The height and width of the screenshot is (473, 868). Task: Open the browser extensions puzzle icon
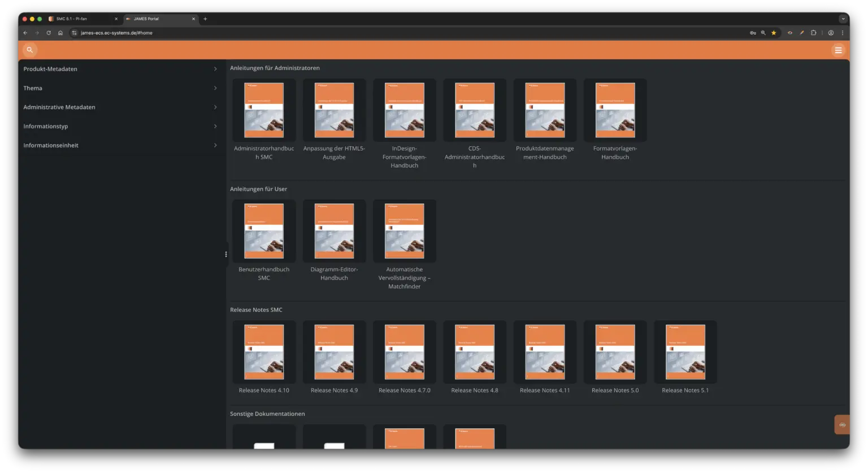click(813, 33)
